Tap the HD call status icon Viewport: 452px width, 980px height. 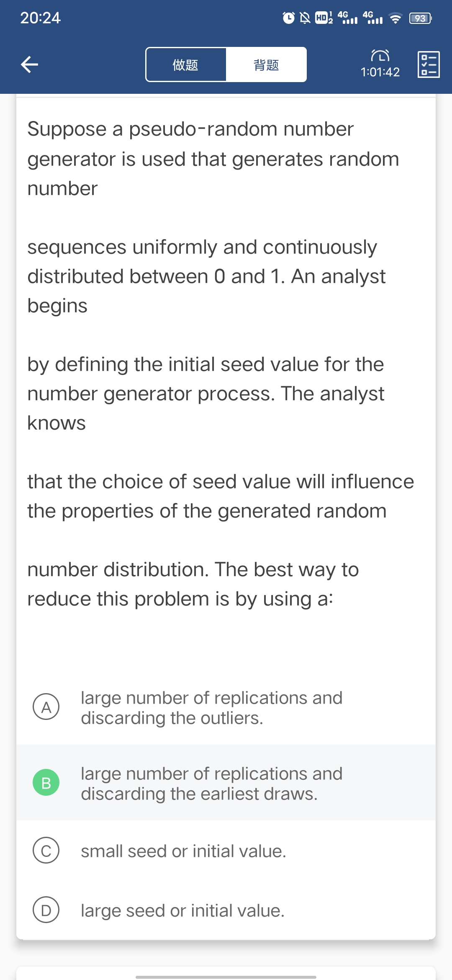(323, 18)
